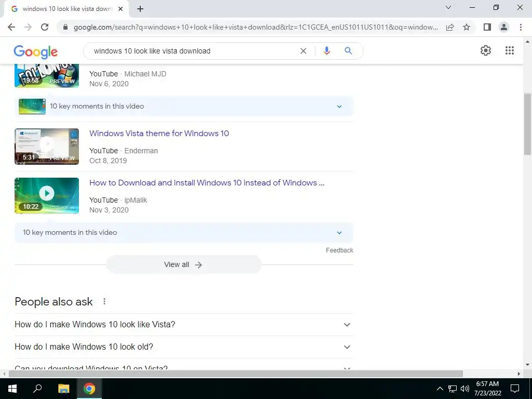Expand How do I make Windows 10 look like Vista

pyautogui.click(x=184, y=324)
